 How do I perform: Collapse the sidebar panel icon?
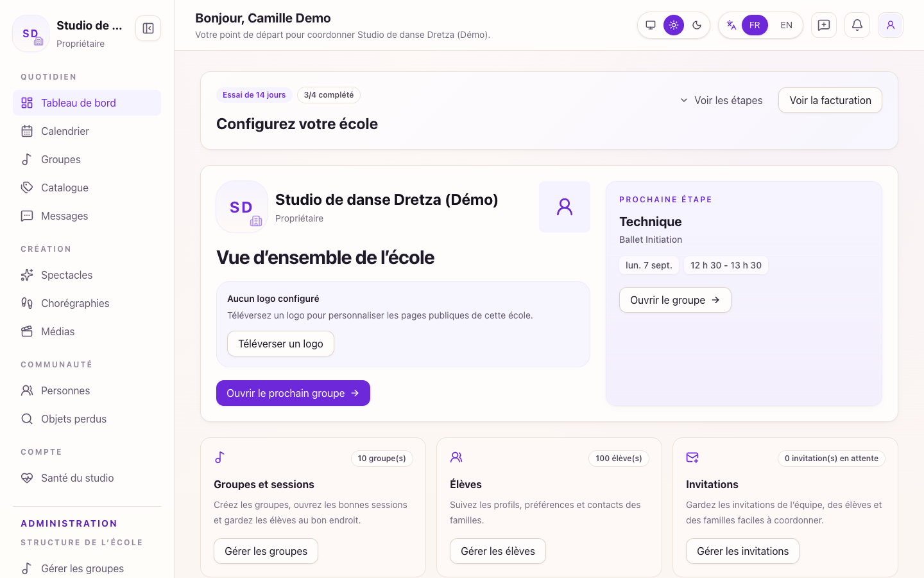pos(148,28)
